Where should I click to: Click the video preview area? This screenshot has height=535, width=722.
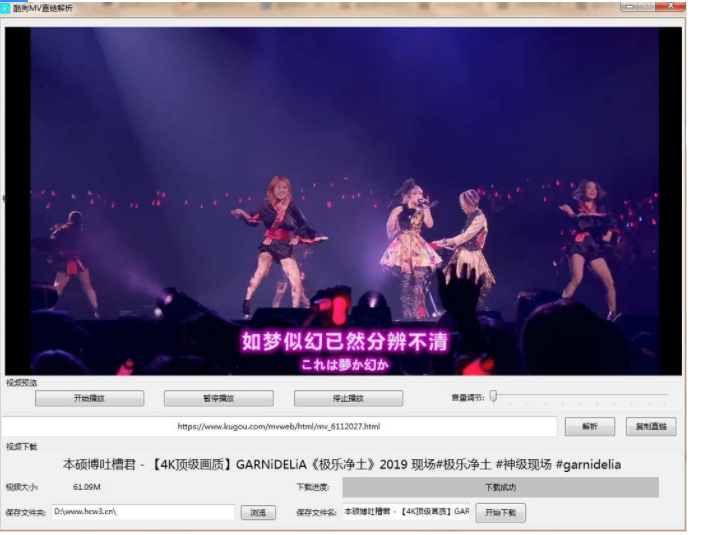point(344,201)
